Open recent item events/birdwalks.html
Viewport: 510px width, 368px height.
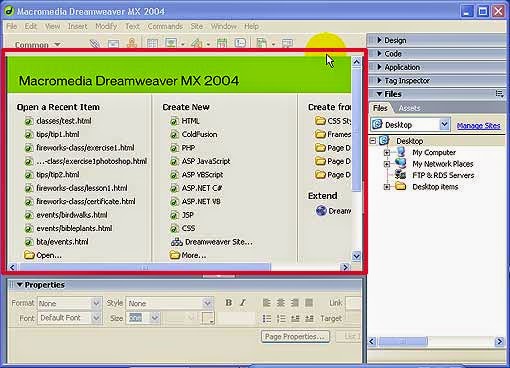pyautogui.click(x=72, y=215)
